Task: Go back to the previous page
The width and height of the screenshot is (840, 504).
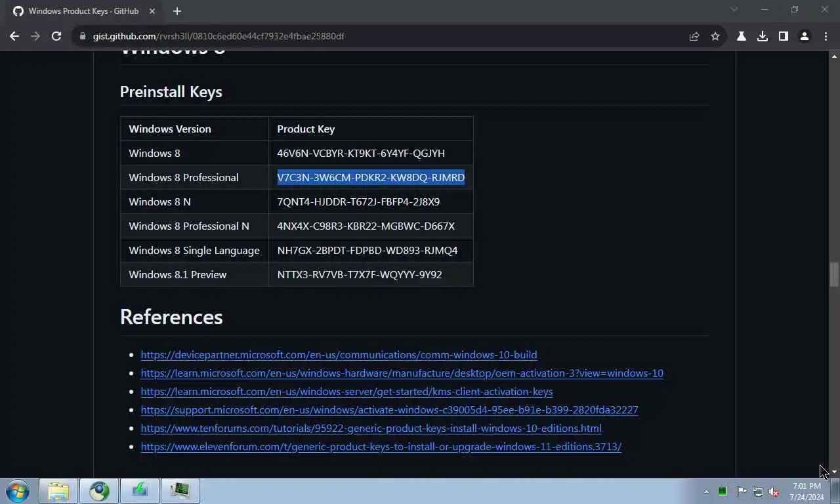Action: [14, 36]
